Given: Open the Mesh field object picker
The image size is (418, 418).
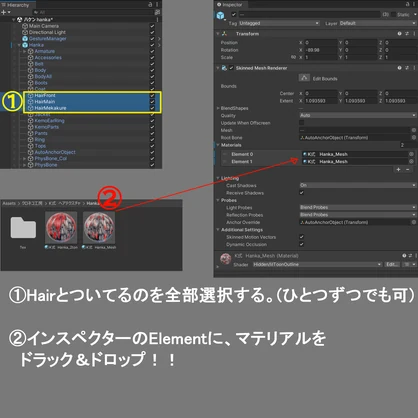Looking at the screenshot, I should (414, 130).
